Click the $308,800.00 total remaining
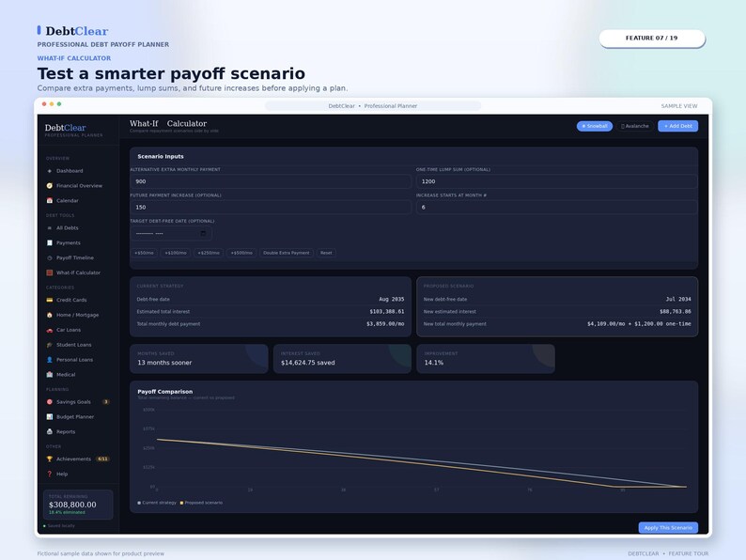The image size is (746, 560). [72, 505]
